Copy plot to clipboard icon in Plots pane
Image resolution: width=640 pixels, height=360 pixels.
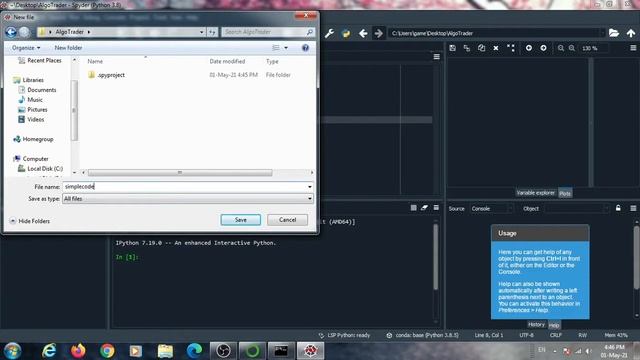pos(482,48)
